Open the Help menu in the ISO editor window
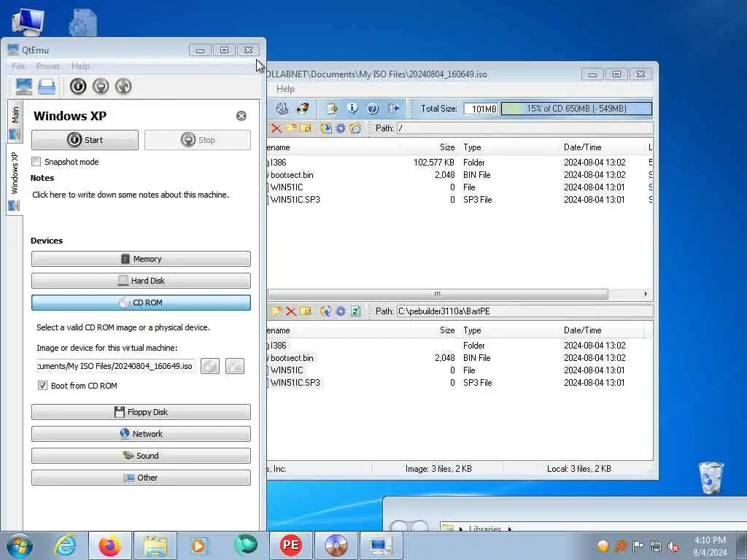Viewport: 747px width, 560px height. 285,89
